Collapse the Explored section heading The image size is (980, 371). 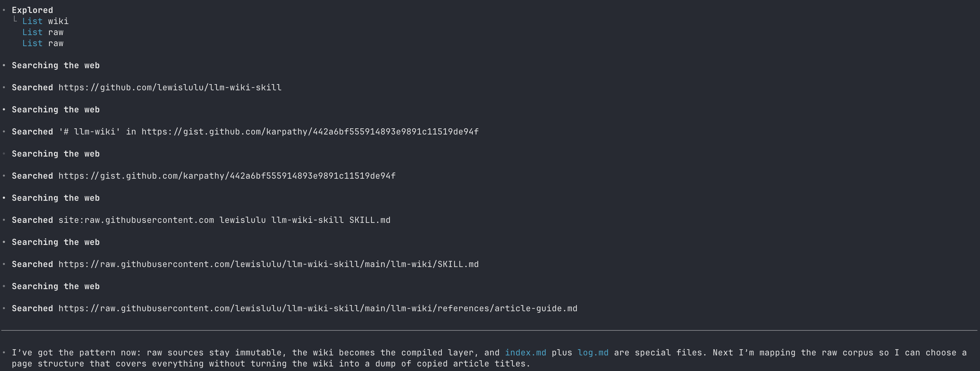(32, 10)
